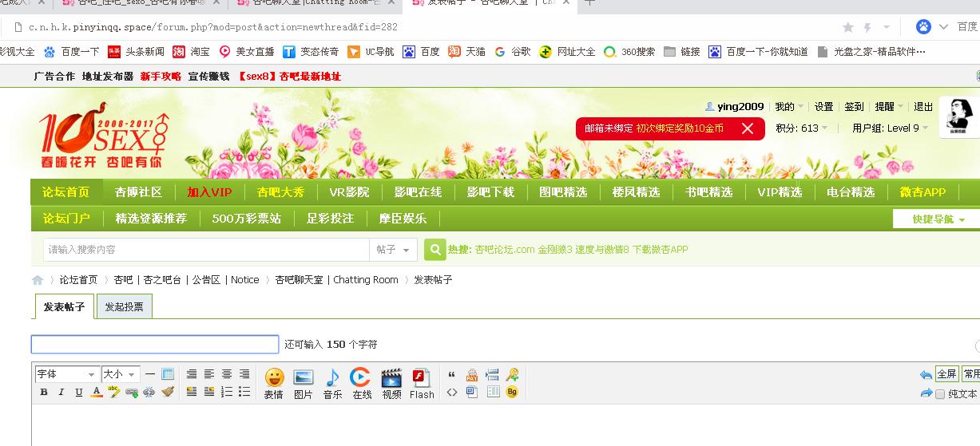Screen dimensions: 980x446
Task: Open the font color picker
Action: [97, 392]
